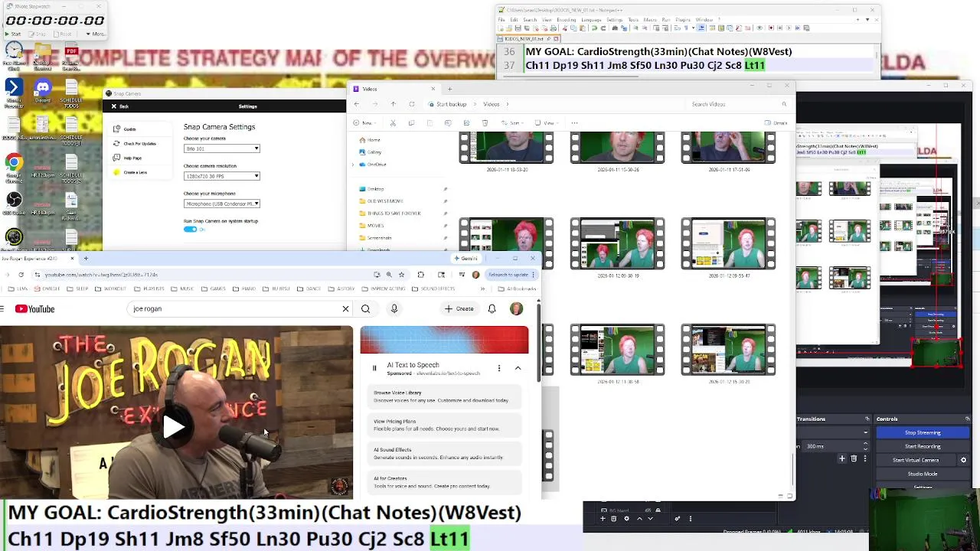
Task: Open Gallery in the Explorer sidebar
Action: tap(370, 152)
